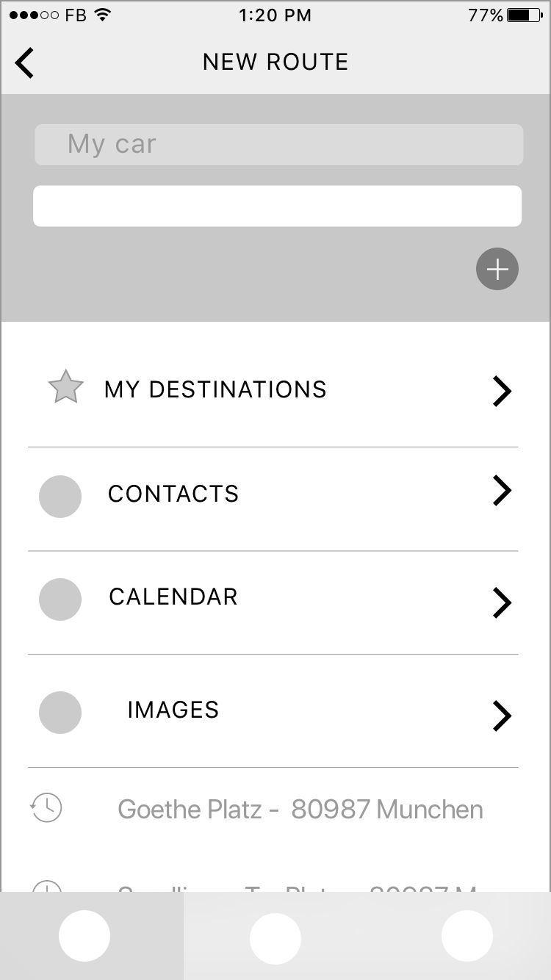Open the MY DESTINATIONS list

(x=215, y=389)
